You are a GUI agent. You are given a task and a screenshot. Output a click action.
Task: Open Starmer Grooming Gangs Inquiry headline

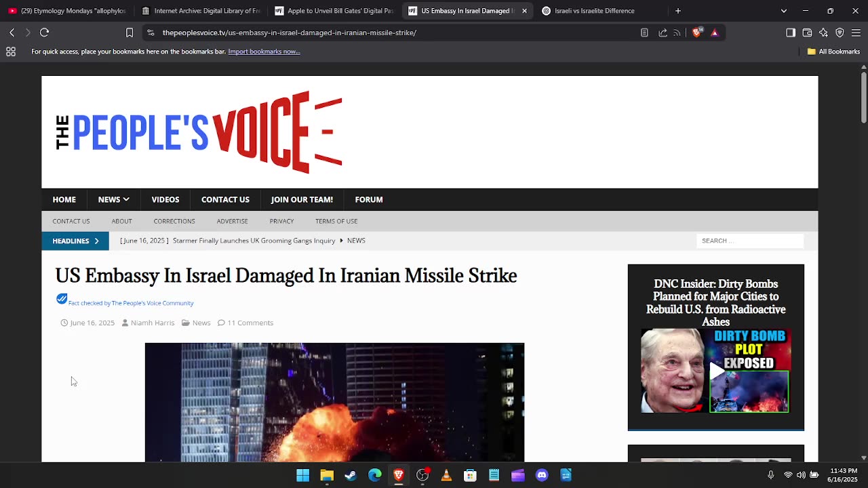[x=254, y=241]
